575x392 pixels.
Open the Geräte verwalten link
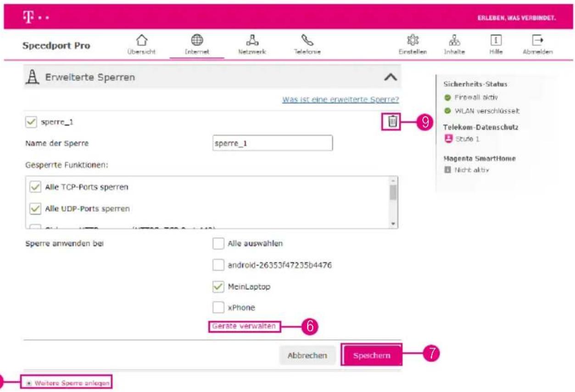244,326
